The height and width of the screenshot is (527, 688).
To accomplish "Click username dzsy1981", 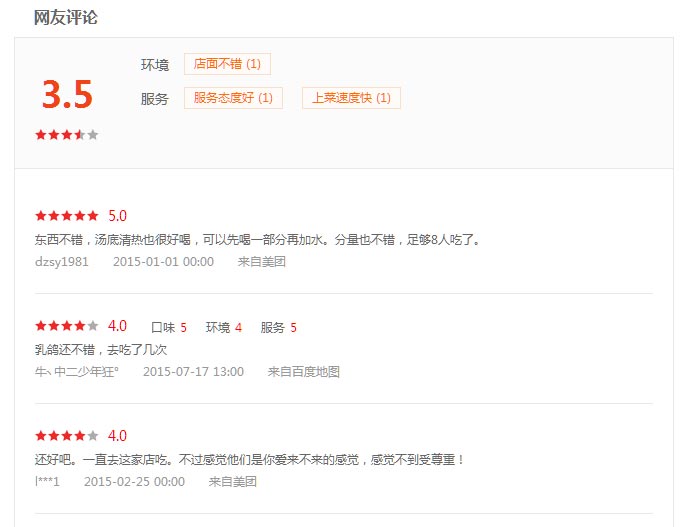I will (x=62, y=262).
